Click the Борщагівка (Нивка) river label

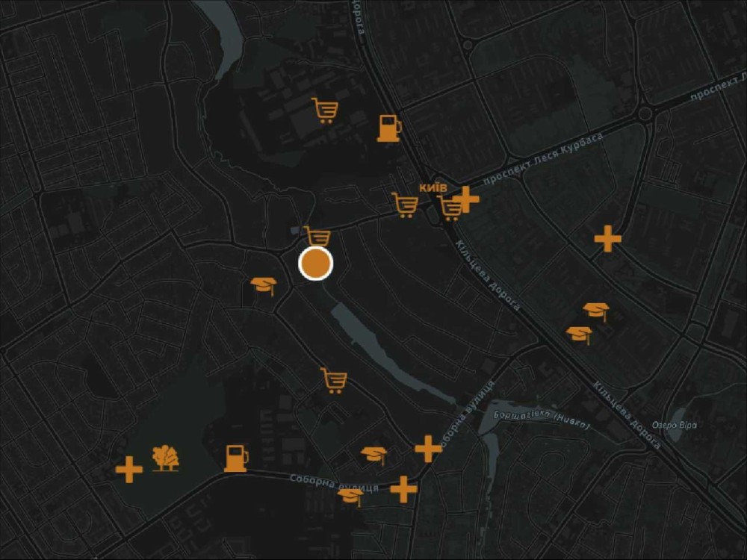(542, 420)
